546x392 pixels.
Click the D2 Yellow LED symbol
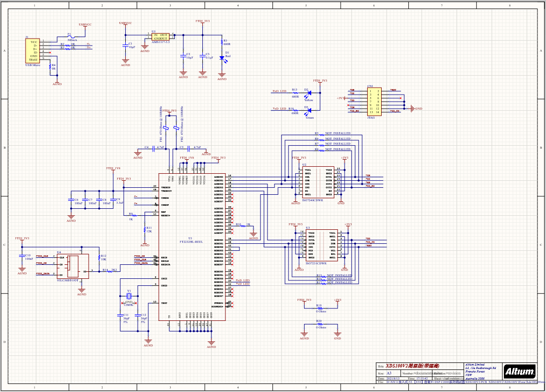click(x=308, y=93)
